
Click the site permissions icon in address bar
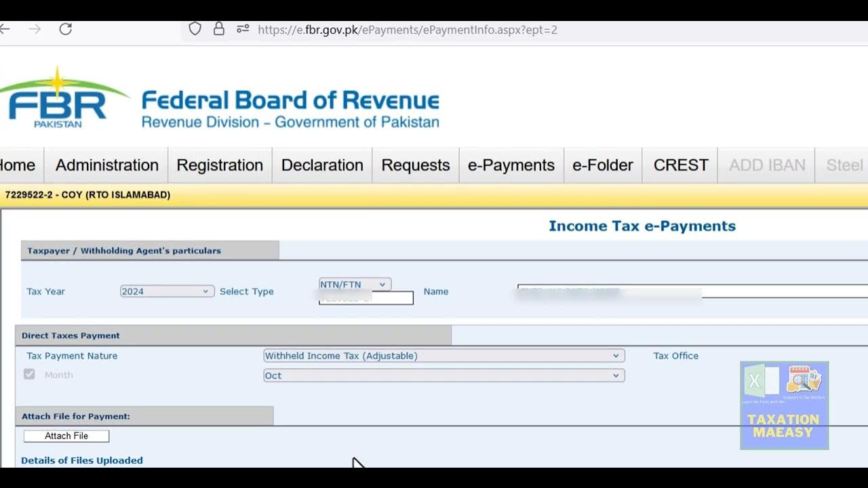[243, 29]
